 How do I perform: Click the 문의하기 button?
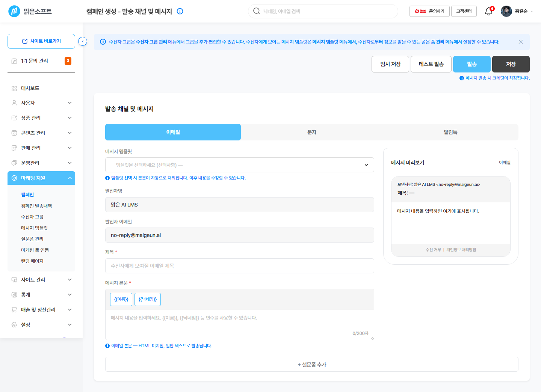pyautogui.click(x=429, y=11)
